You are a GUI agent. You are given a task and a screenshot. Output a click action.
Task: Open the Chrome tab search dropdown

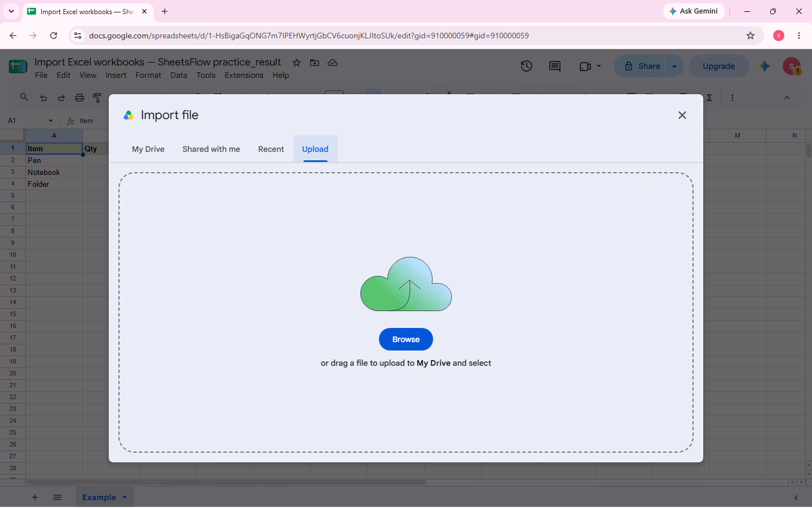coord(11,11)
